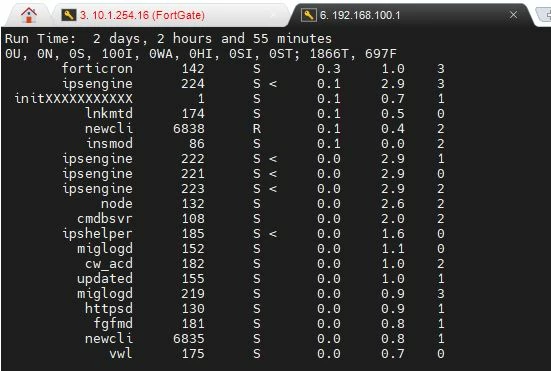Click PID 224 of ipsengine
The image size is (551, 371).
pyautogui.click(x=193, y=84)
